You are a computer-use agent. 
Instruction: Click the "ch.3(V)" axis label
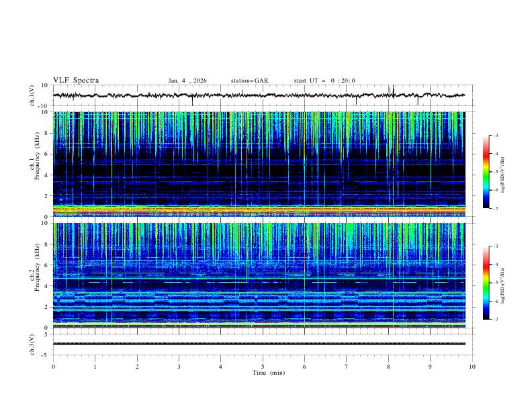pyautogui.click(x=32, y=345)
